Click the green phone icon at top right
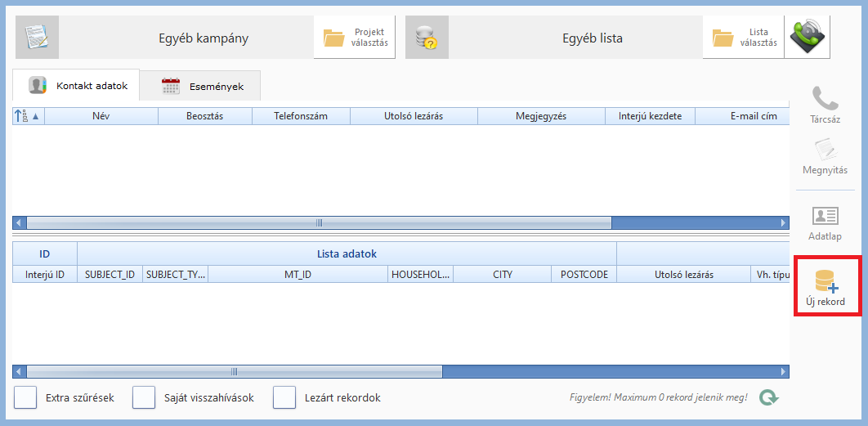This screenshot has height=426, width=868. pyautogui.click(x=807, y=38)
